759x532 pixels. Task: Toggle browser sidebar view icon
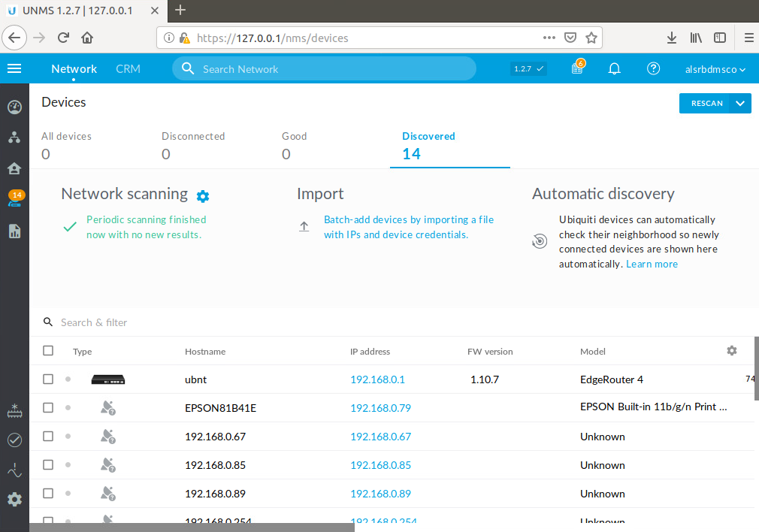click(720, 38)
